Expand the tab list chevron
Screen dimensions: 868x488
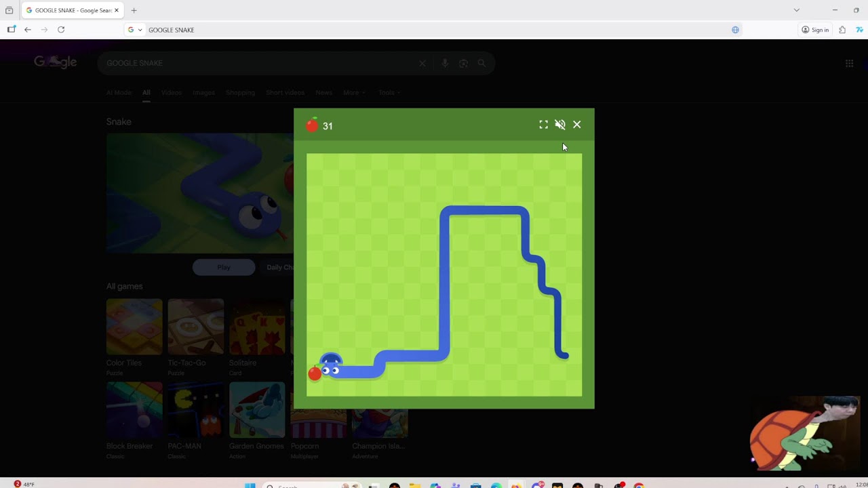[x=796, y=10]
